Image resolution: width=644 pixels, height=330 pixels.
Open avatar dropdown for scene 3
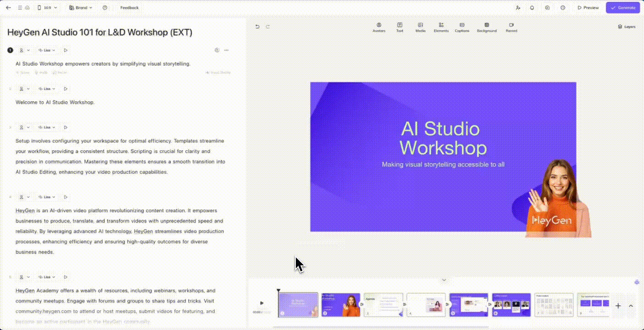(24, 127)
